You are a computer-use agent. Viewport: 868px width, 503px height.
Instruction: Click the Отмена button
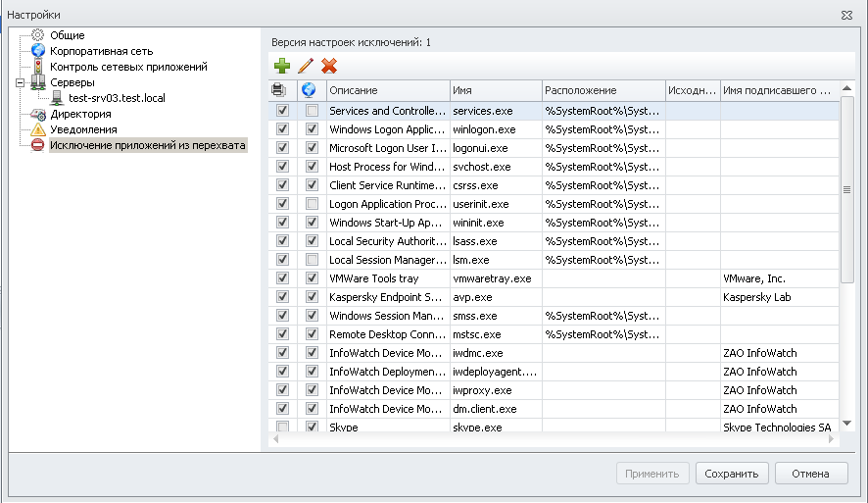pyautogui.click(x=811, y=474)
